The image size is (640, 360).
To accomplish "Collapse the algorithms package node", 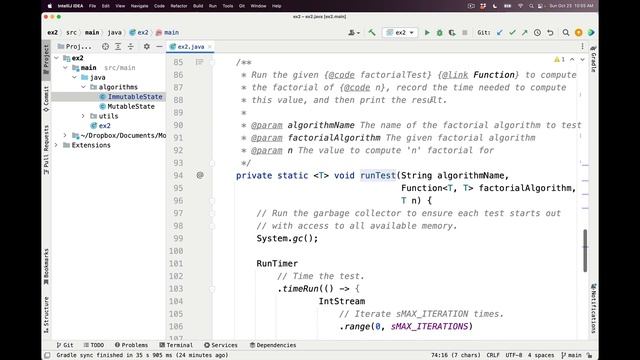I will point(83,87).
